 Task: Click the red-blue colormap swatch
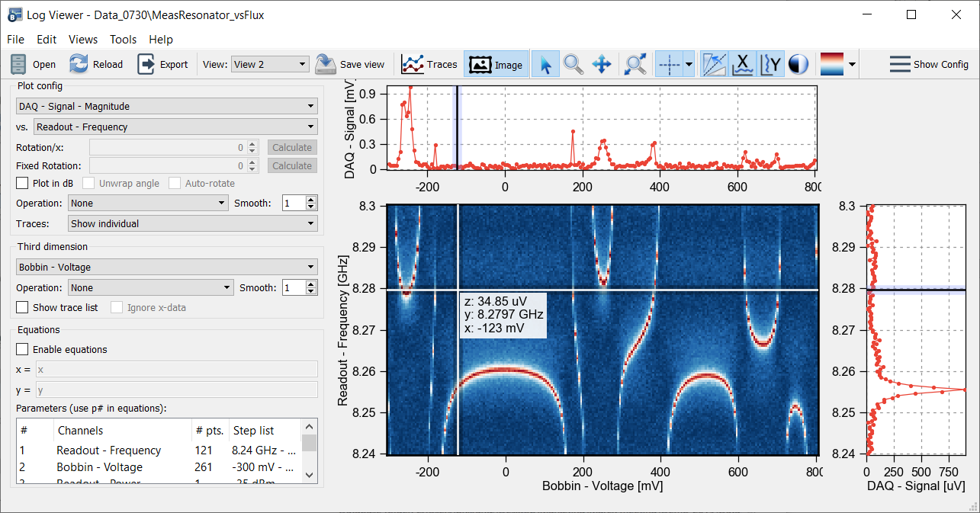click(x=832, y=64)
